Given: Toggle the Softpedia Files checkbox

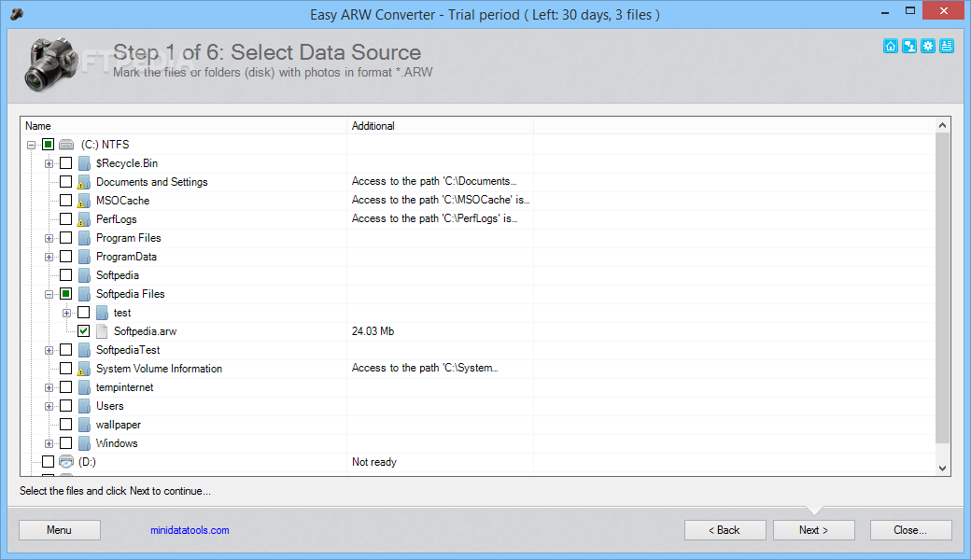Looking at the screenshot, I should point(65,294).
